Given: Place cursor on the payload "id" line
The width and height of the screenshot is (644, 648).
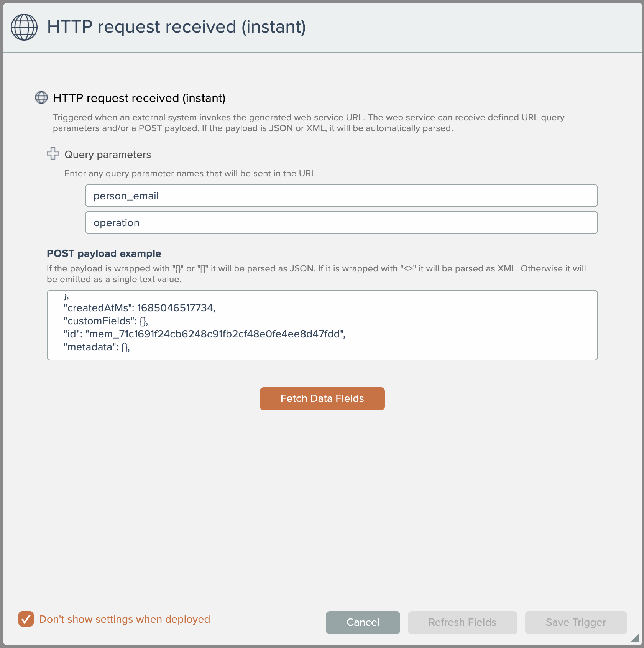Looking at the screenshot, I should coord(204,334).
